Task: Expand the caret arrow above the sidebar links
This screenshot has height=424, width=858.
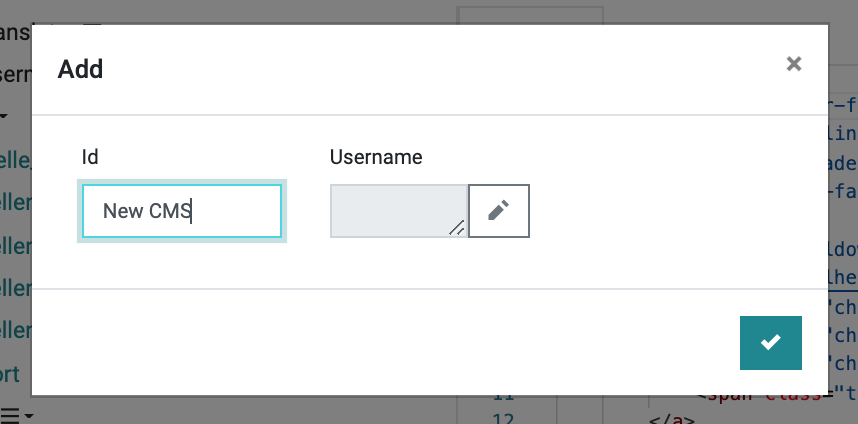Action: tap(4, 116)
